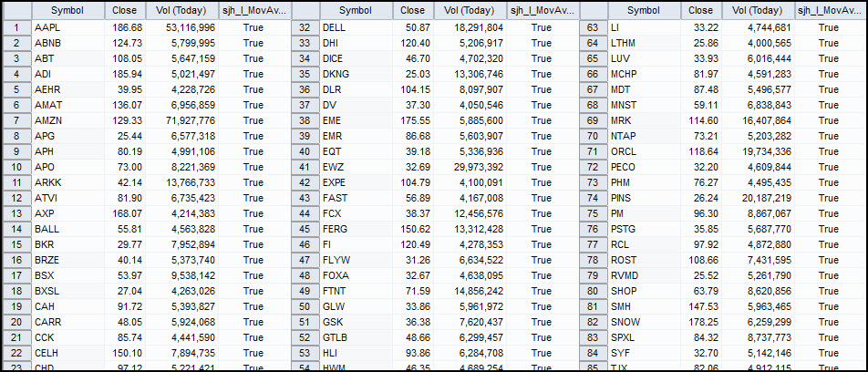Screen dimensions: 868x372
Task: Click AAPL volume 53,116,996
Action: [x=182, y=27]
